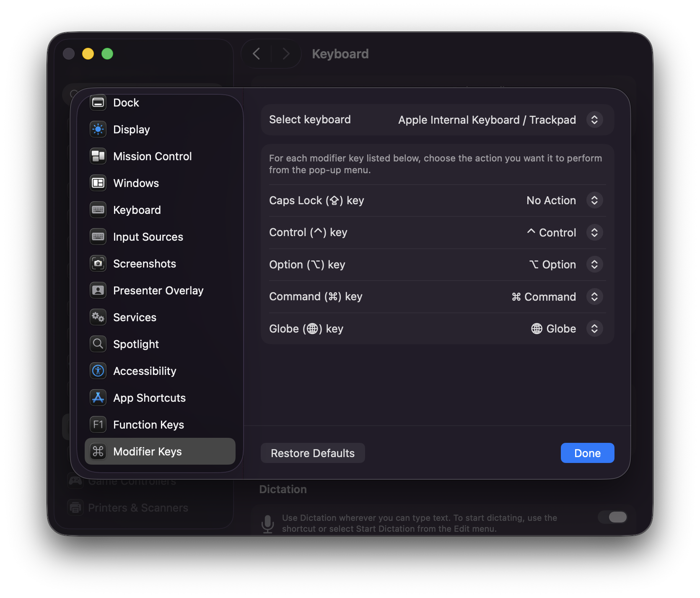Viewport: 700px width, 598px height.
Task: Click the Presenter Overlay icon
Action: [x=98, y=291]
